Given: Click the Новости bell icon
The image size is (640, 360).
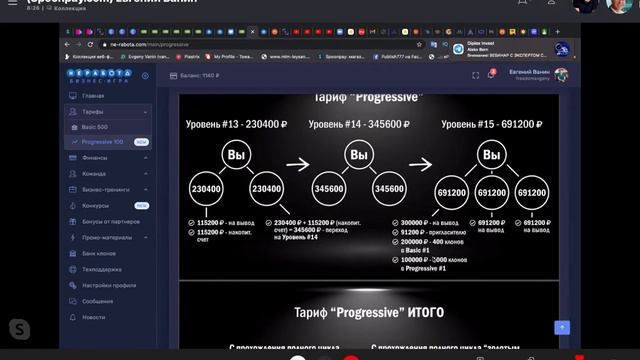Looking at the screenshot, I should (x=73, y=317).
